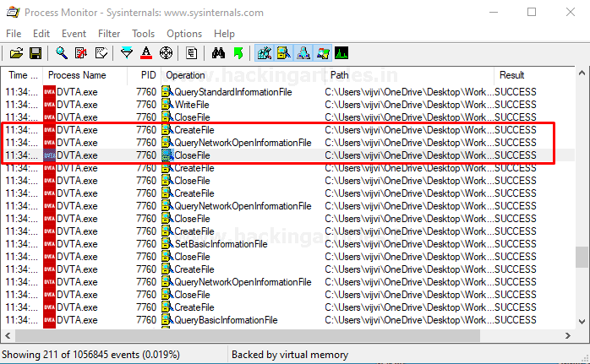Open the Edit menu
The width and height of the screenshot is (590, 364).
41,34
